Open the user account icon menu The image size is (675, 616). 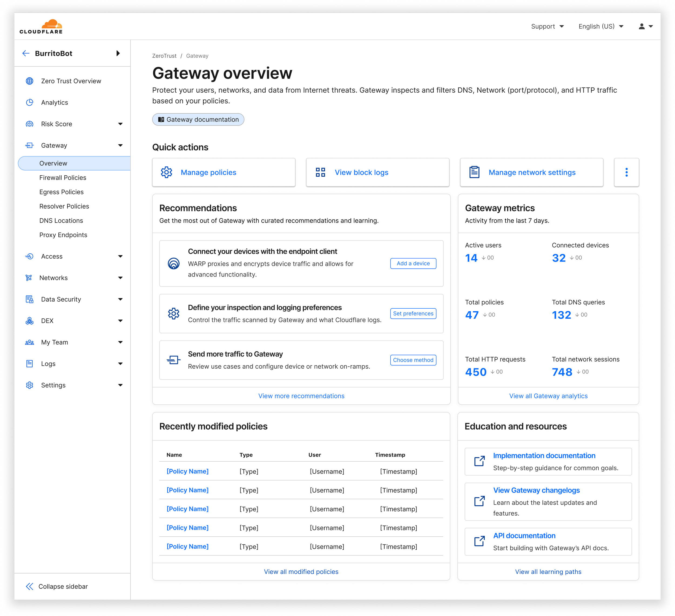point(642,26)
